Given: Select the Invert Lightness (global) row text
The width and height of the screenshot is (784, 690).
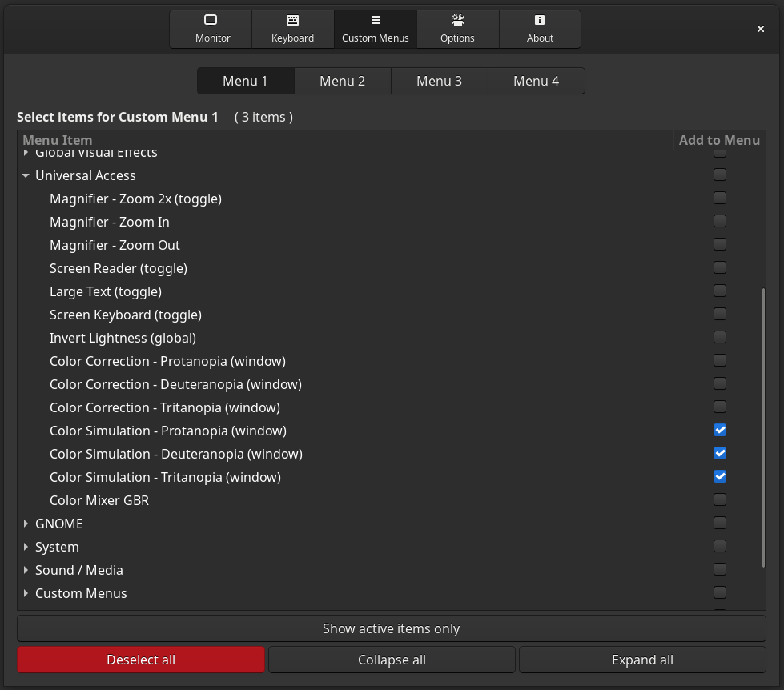Looking at the screenshot, I should tap(123, 339).
